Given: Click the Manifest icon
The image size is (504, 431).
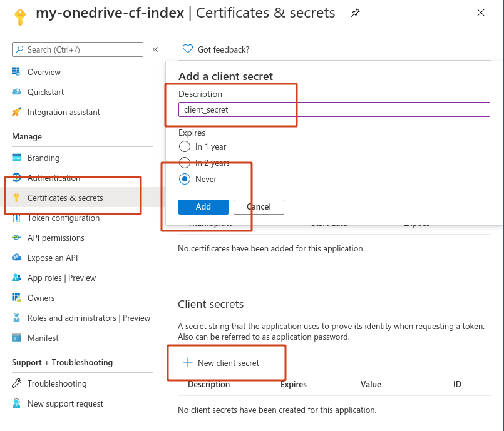Looking at the screenshot, I should [x=16, y=338].
